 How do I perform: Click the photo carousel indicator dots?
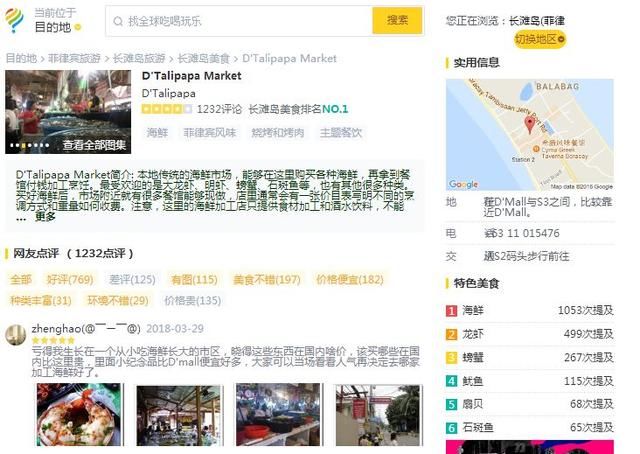(29, 145)
